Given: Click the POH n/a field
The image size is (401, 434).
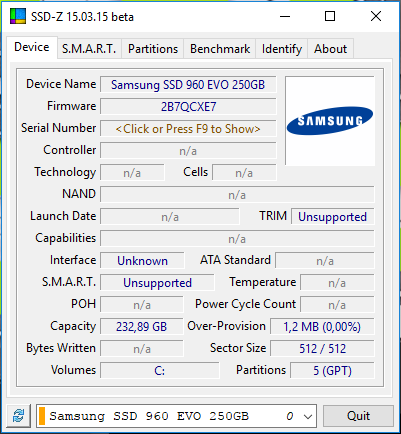Looking at the screenshot, I should pyautogui.click(x=142, y=305).
